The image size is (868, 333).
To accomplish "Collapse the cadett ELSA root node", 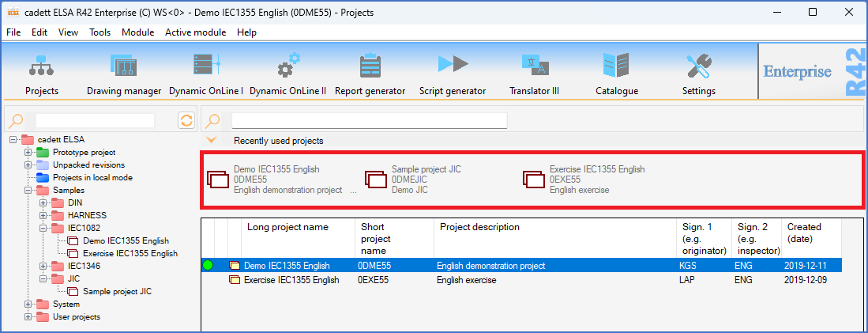I will (x=13, y=140).
